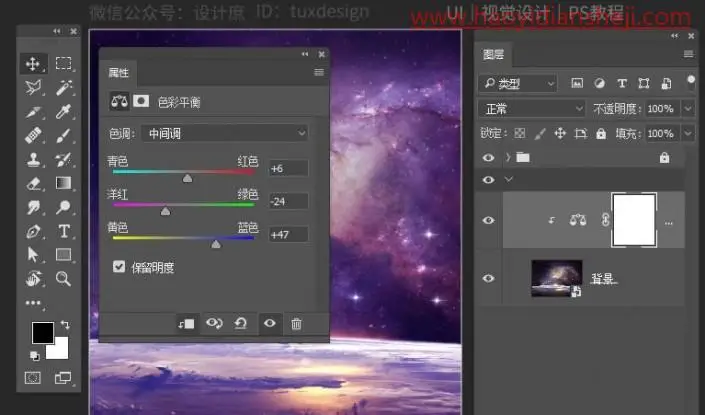Select the Rectangular Marquee tool
The image size is (705, 415).
tap(63, 63)
